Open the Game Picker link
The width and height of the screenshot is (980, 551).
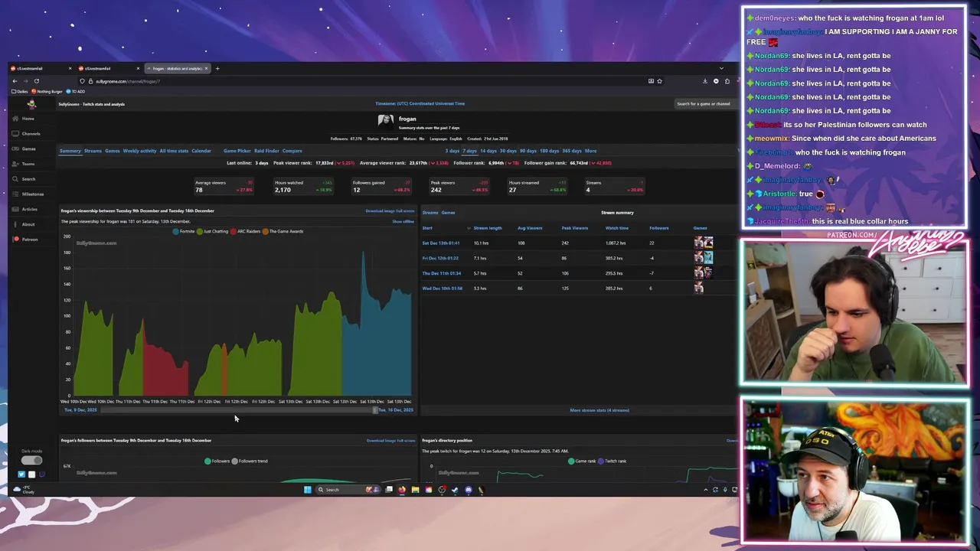coord(237,151)
